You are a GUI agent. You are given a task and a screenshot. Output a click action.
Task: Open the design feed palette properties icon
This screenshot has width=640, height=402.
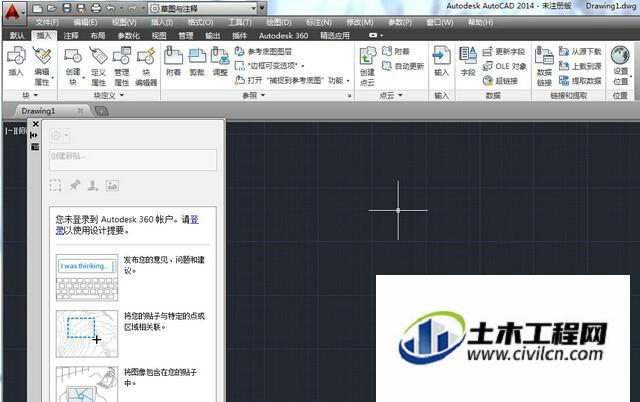pos(35,147)
